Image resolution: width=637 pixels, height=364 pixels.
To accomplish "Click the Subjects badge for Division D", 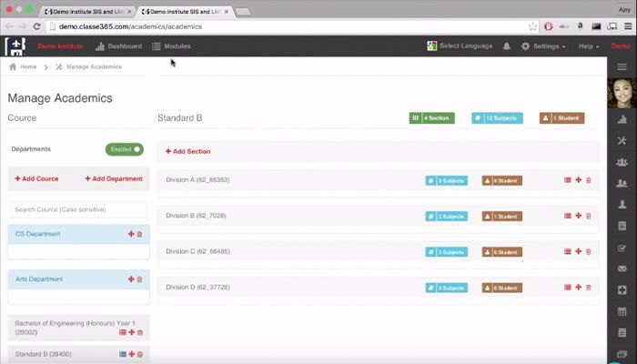I will (x=447, y=288).
